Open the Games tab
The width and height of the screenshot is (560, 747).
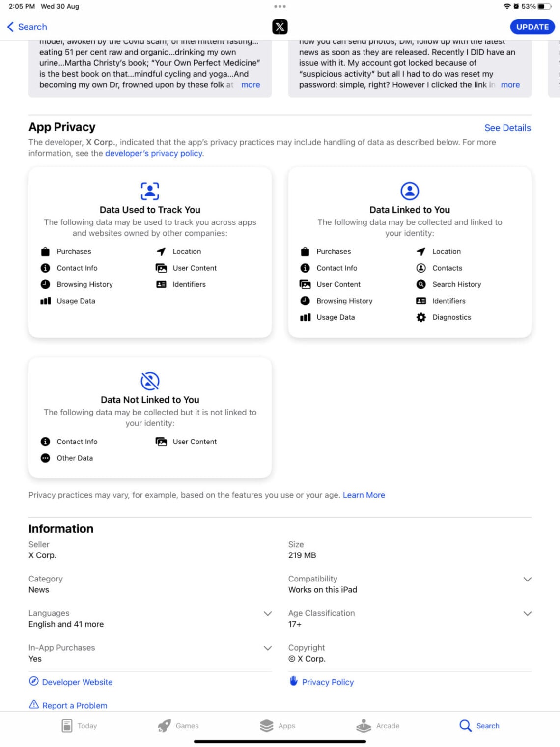pyautogui.click(x=178, y=726)
